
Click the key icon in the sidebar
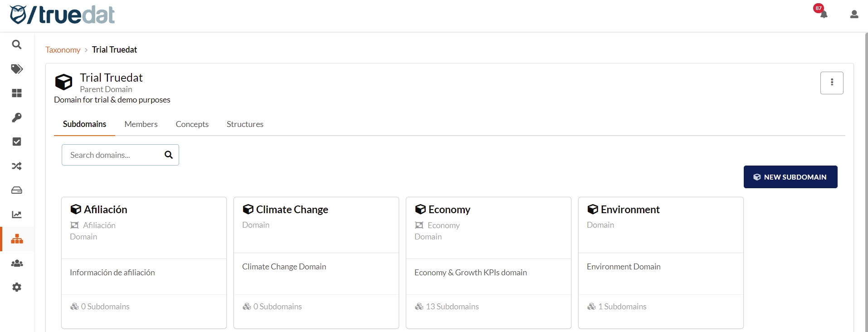pos(17,117)
